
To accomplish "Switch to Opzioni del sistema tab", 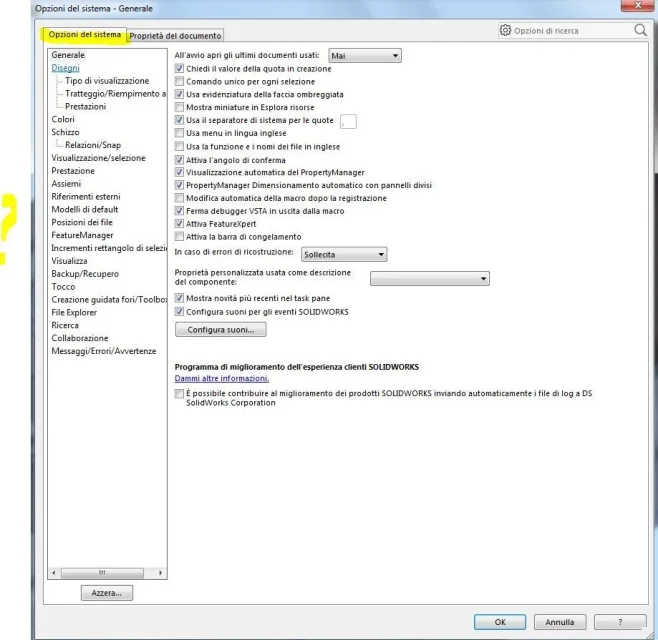I will click(x=84, y=34).
